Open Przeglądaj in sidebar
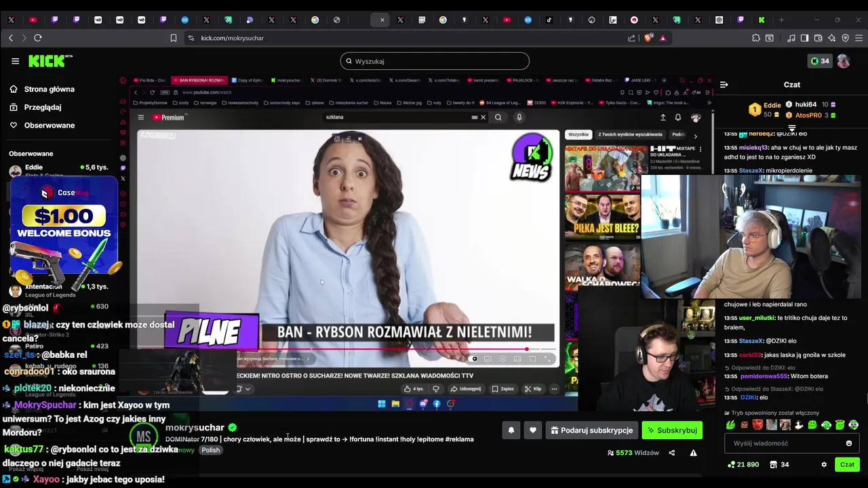Image resolution: width=868 pixels, height=488 pixels. 35,107
